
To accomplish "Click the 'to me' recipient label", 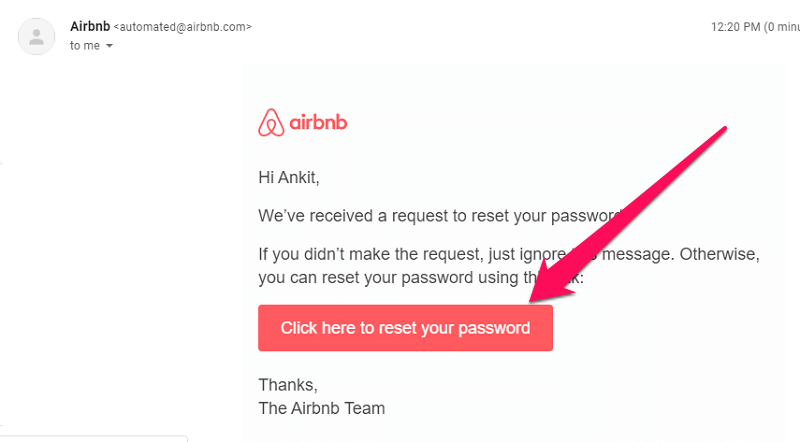I will click(85, 46).
